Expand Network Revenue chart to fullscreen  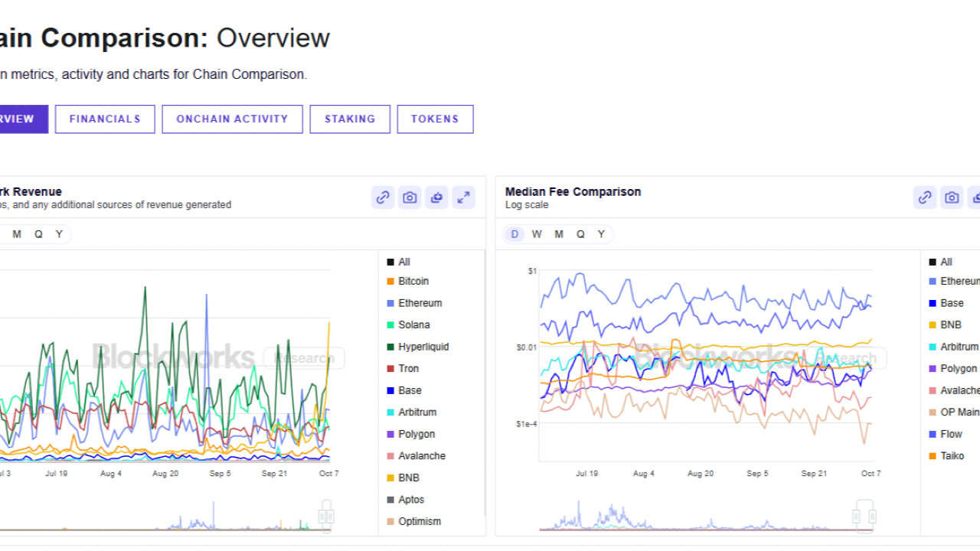tap(462, 197)
